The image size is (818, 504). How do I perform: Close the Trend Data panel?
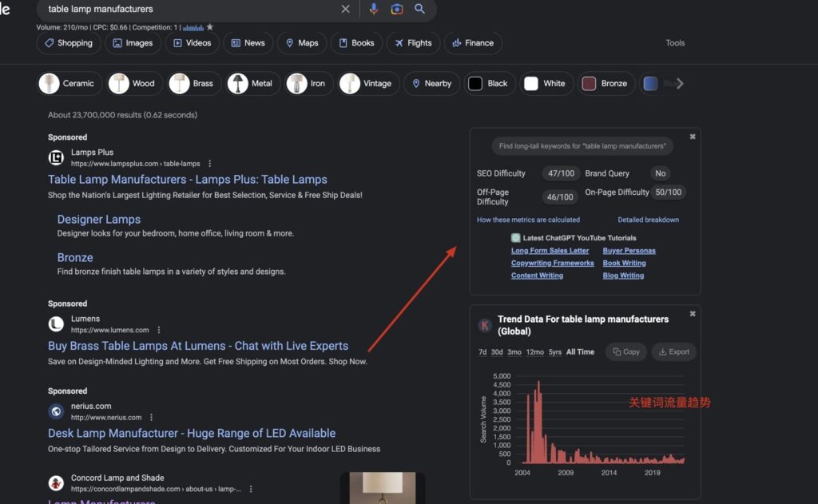(x=693, y=314)
